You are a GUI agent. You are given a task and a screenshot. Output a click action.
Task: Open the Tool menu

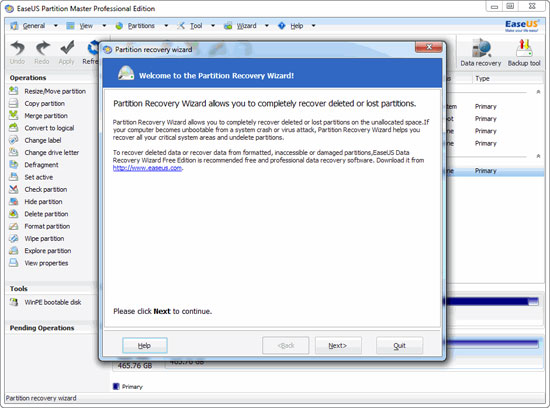(x=190, y=26)
